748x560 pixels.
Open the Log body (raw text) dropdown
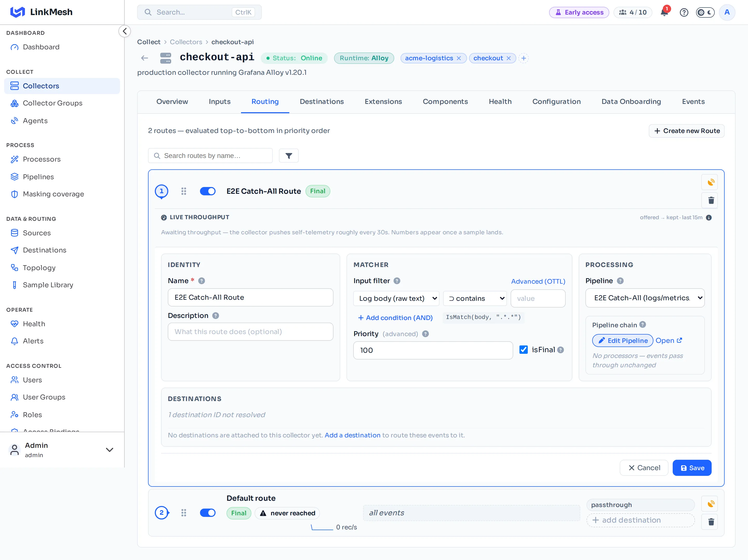[396, 298]
